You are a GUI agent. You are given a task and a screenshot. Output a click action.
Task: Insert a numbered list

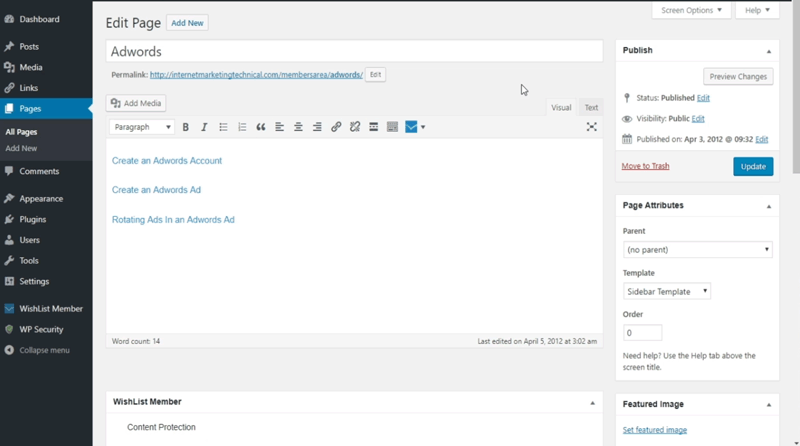[242, 127]
